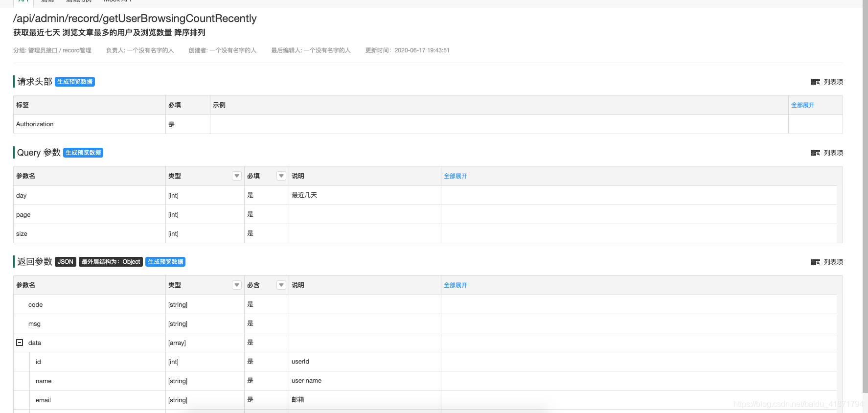The image size is (868, 413).
Task: Click the 更新时间 2020-06-17 19:43:51 text
Action: pos(408,50)
